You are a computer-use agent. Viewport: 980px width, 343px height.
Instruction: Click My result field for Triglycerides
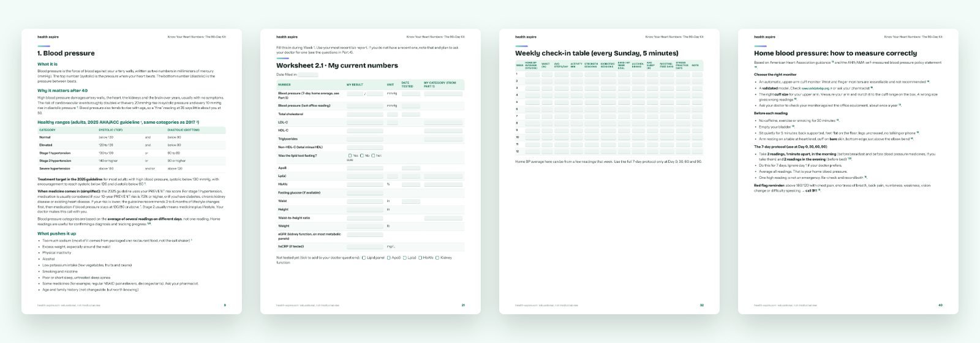[x=365, y=139]
